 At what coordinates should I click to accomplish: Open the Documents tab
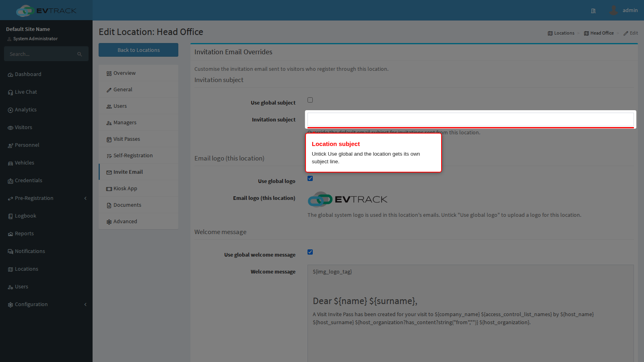tap(138, 205)
